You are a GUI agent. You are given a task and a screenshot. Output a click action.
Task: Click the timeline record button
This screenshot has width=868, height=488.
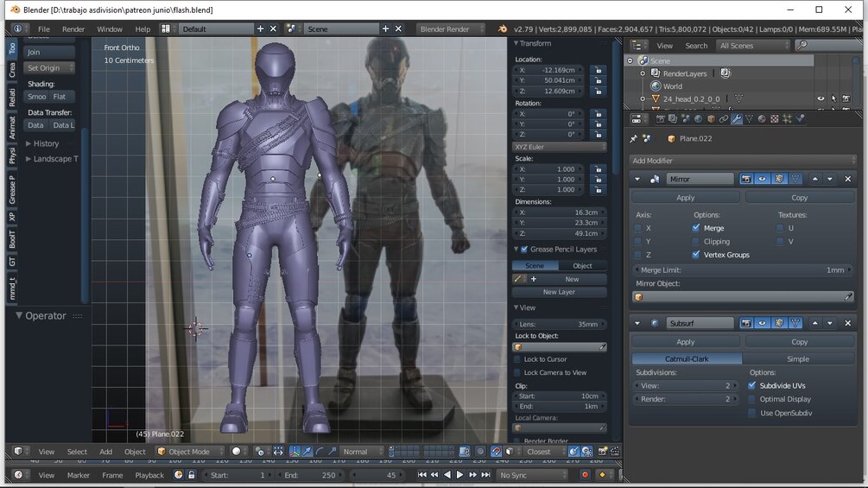click(585, 475)
